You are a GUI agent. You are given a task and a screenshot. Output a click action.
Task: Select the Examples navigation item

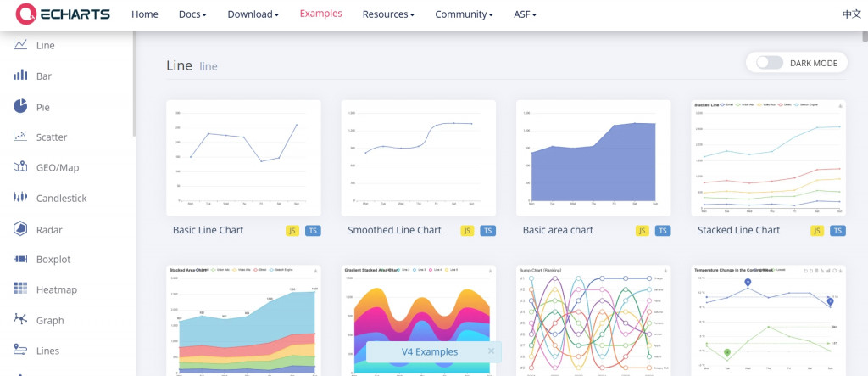click(321, 14)
